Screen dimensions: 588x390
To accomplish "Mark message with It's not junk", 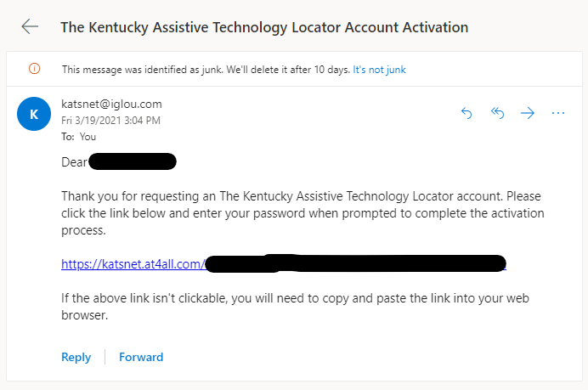I will [379, 70].
